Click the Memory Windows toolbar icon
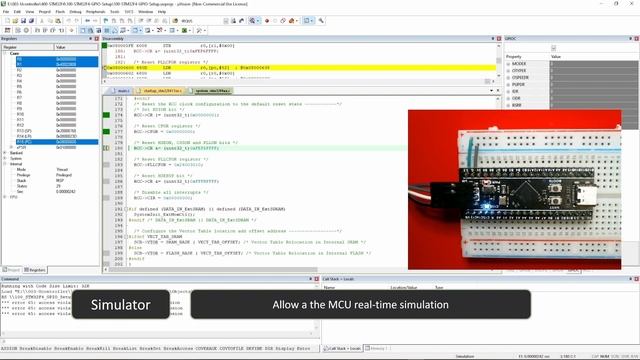The height and width of the screenshot is (360, 640). click(x=135, y=30)
